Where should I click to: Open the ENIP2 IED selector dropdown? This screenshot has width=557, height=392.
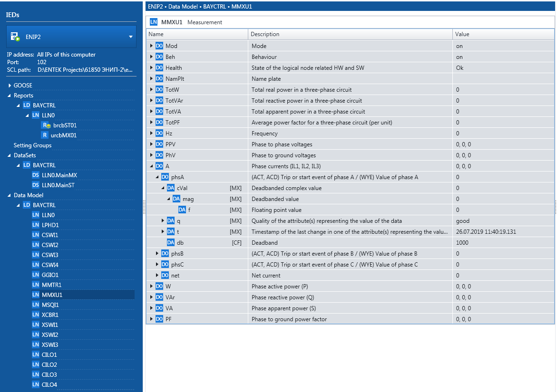[x=130, y=37]
